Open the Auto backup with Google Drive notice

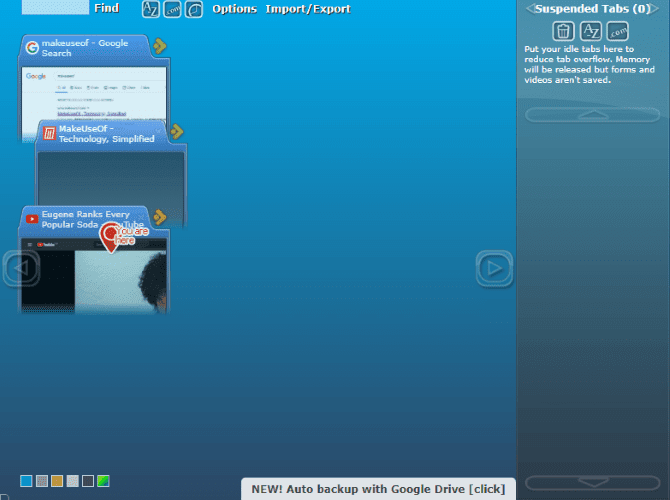378,489
